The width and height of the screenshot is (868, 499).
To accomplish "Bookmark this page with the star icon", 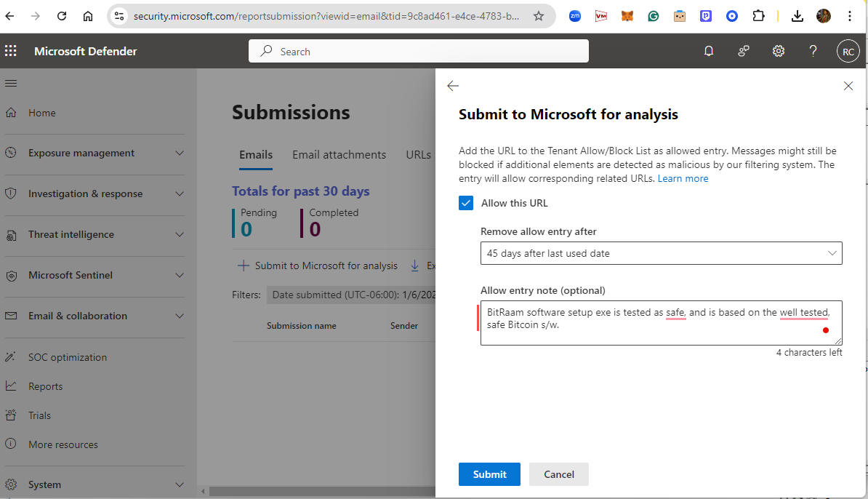I will click(x=539, y=16).
